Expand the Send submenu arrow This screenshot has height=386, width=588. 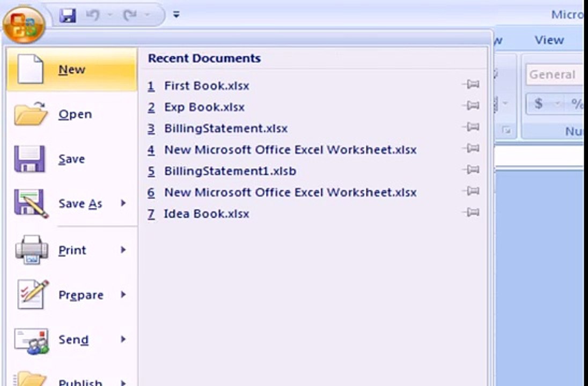click(x=123, y=339)
